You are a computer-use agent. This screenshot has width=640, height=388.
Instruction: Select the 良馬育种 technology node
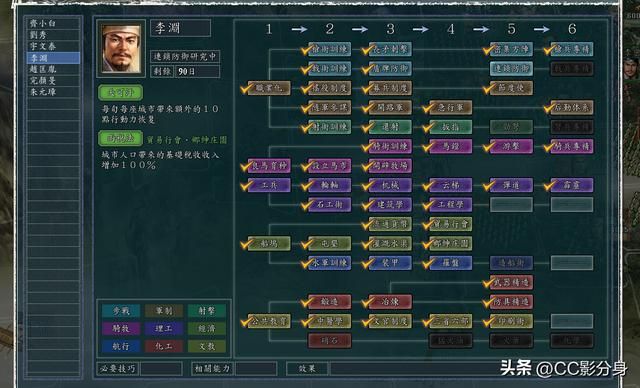[269, 166]
